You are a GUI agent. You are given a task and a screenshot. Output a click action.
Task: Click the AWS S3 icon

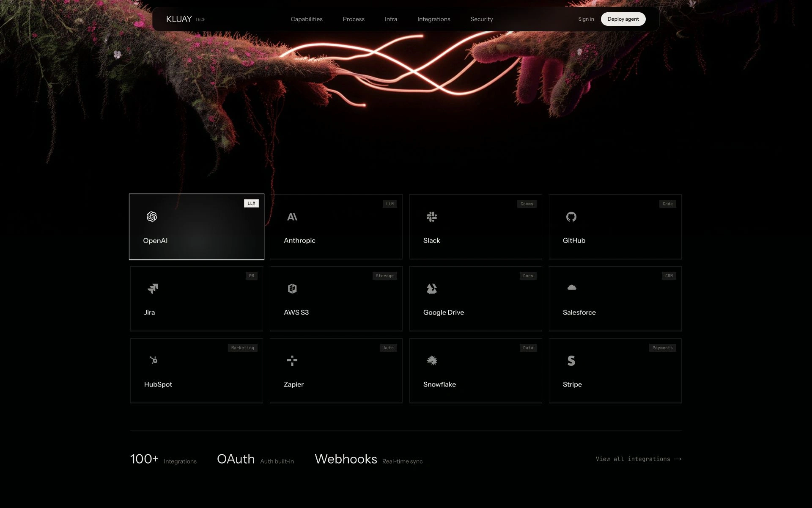(x=292, y=289)
